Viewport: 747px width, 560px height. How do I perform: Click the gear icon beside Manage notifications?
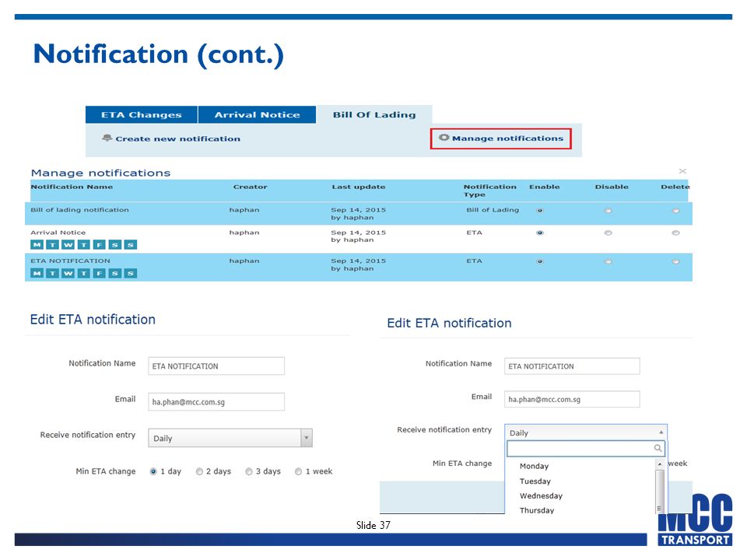point(444,137)
